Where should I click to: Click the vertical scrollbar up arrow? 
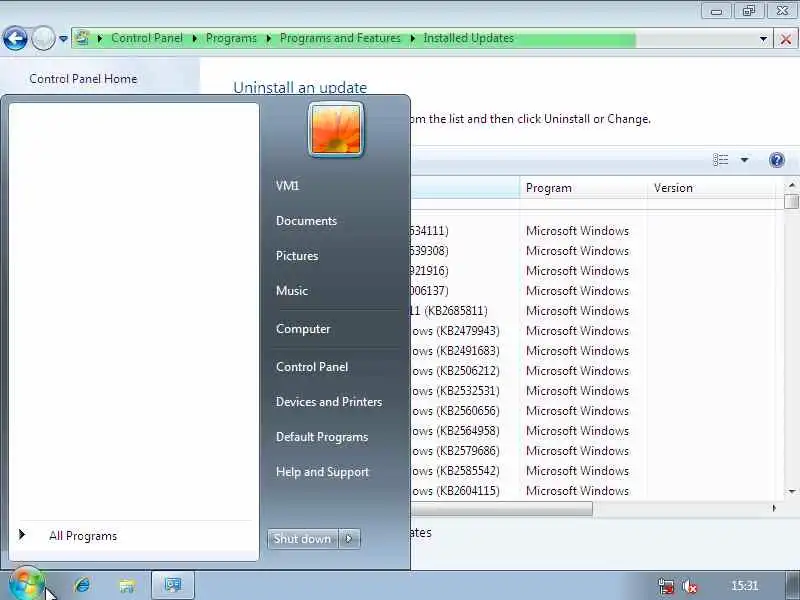click(791, 185)
